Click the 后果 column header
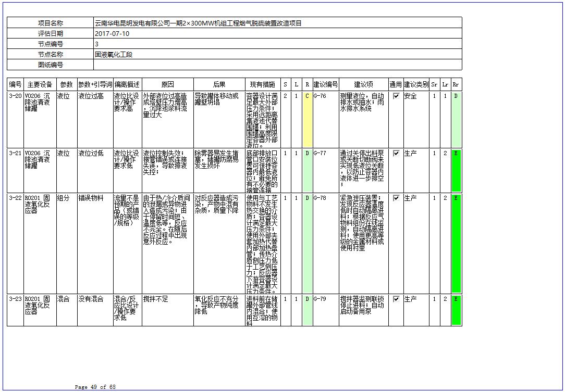 (219, 84)
